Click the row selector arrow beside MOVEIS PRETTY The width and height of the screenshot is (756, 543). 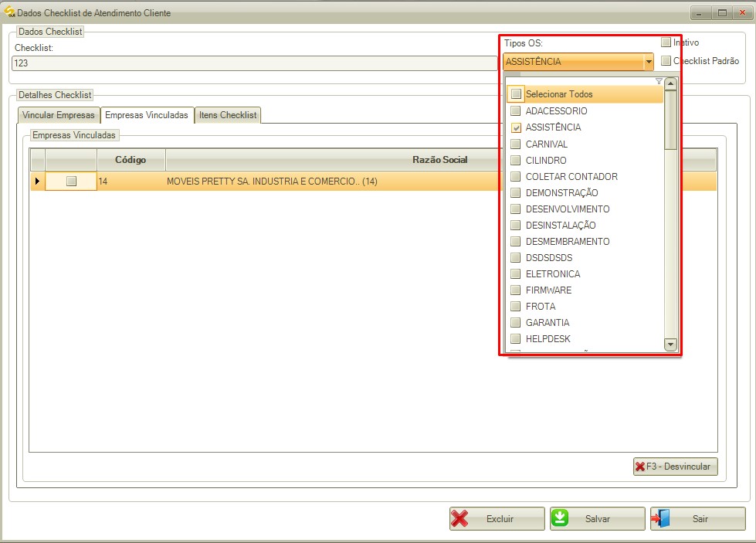pyautogui.click(x=37, y=181)
